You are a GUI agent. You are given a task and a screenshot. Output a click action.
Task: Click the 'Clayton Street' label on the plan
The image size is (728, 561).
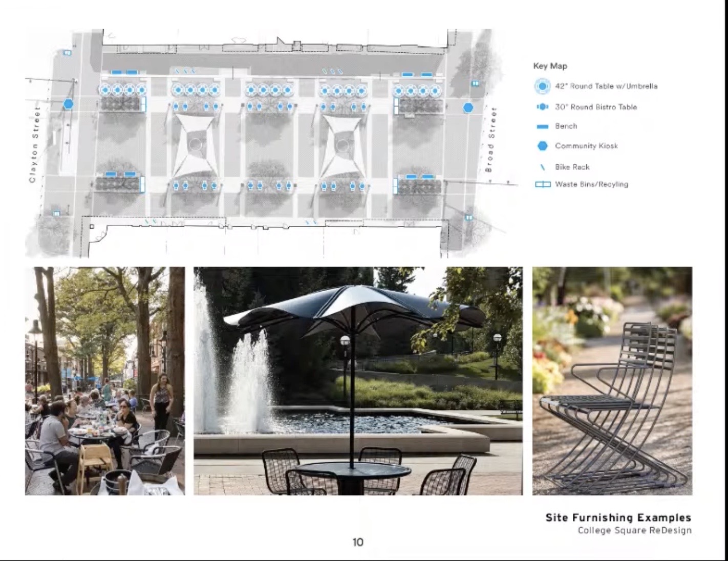pyautogui.click(x=34, y=144)
